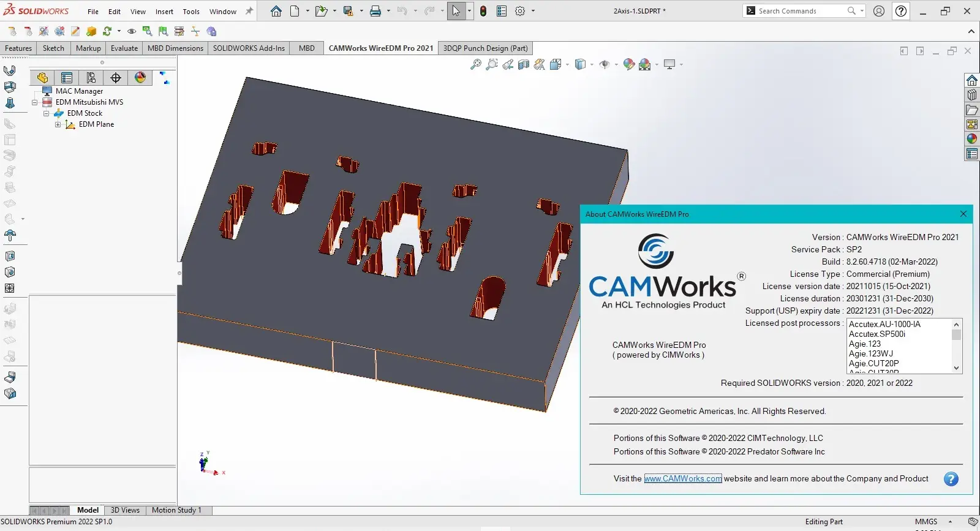Open the FeatureManager design tree tab
The image size is (980, 531).
coord(42,78)
